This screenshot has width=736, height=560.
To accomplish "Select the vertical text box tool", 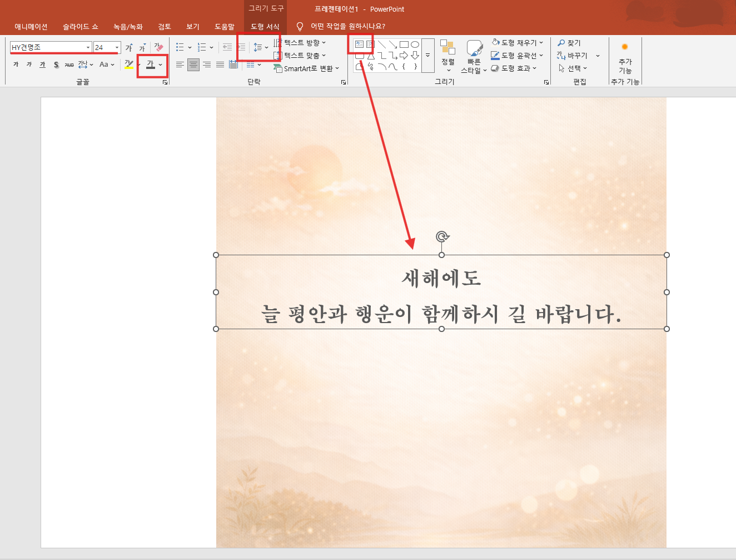I will click(x=370, y=44).
